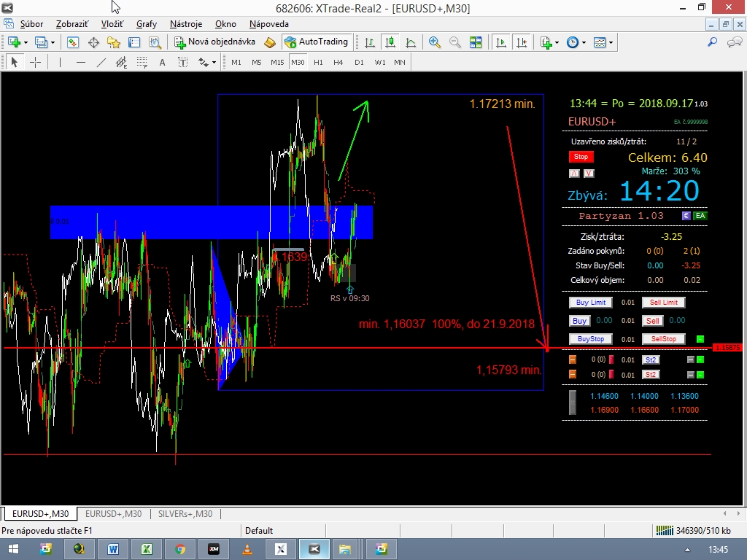Screen dimensions: 747x560
Task: Open Word from the Windows taskbar
Action: pos(113,549)
